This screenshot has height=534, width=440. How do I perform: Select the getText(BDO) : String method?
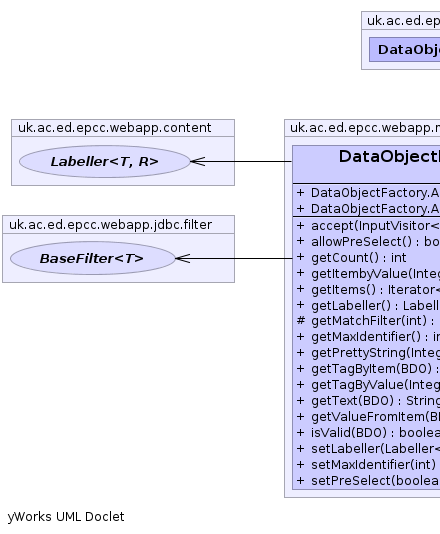tap(366, 401)
